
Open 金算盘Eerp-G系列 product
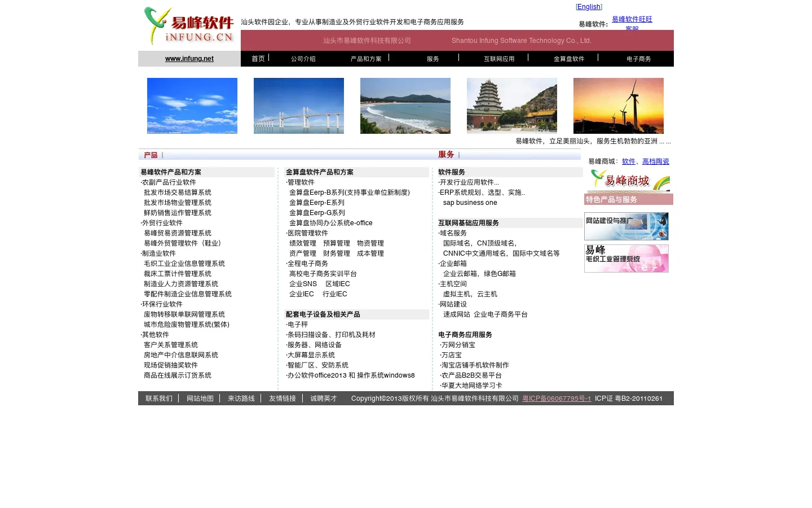click(317, 213)
